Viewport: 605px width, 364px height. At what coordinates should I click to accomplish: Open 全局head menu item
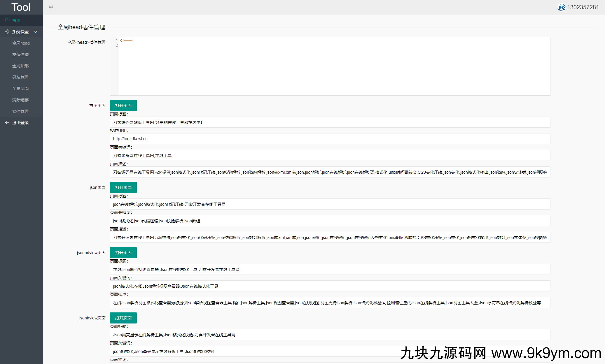point(21,43)
